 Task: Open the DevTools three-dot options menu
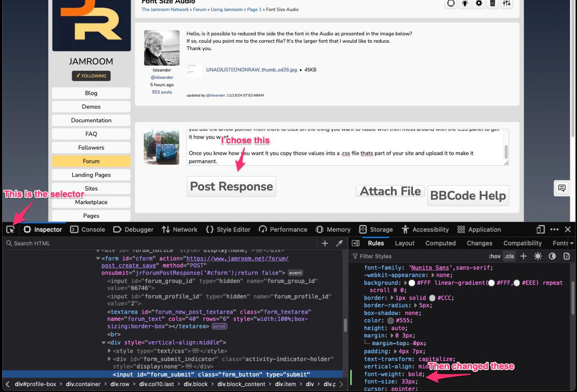(554, 229)
